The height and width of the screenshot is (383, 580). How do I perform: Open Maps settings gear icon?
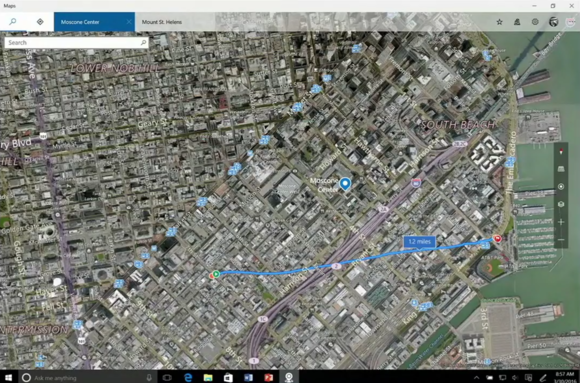535,22
